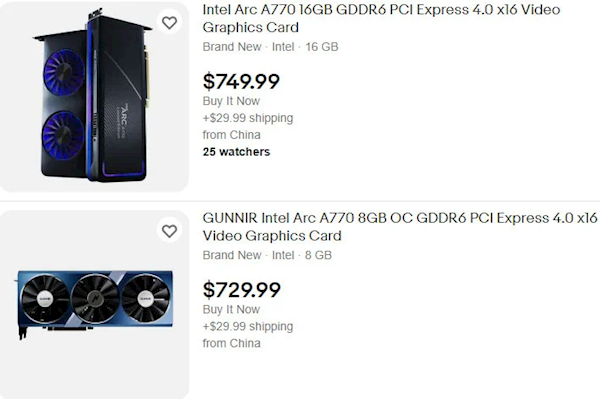Click the 'Intel' brand label on first listing

point(283,47)
